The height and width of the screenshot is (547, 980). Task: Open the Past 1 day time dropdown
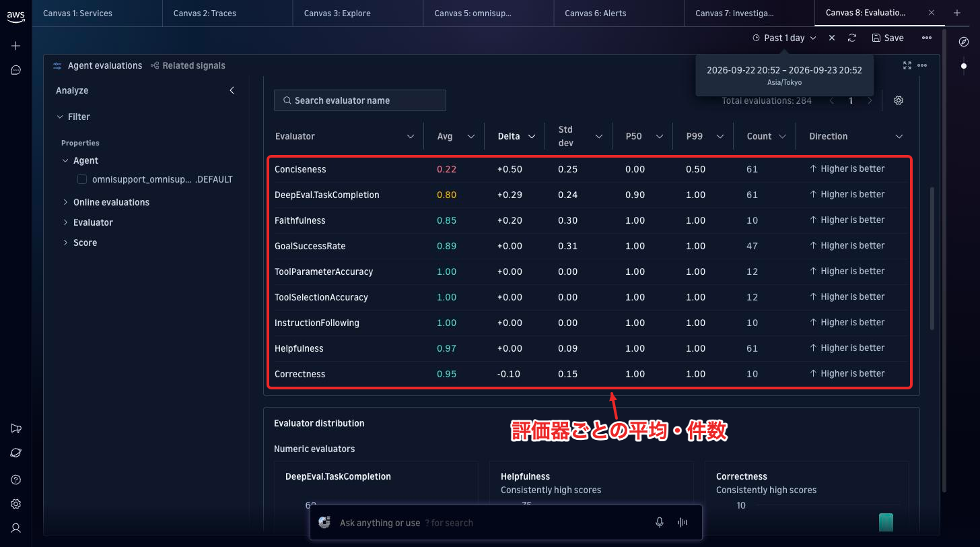[x=784, y=38]
